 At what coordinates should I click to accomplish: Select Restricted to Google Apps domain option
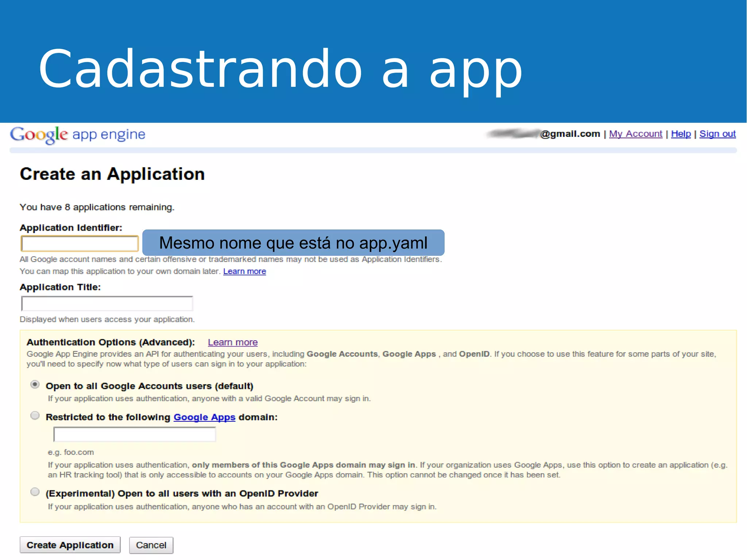[x=35, y=416]
